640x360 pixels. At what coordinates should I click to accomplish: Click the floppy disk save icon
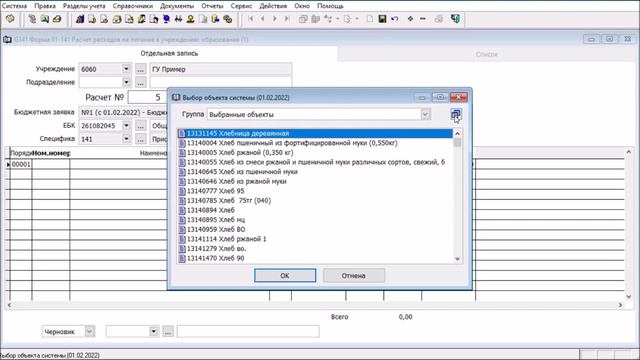pyautogui.click(x=382, y=19)
